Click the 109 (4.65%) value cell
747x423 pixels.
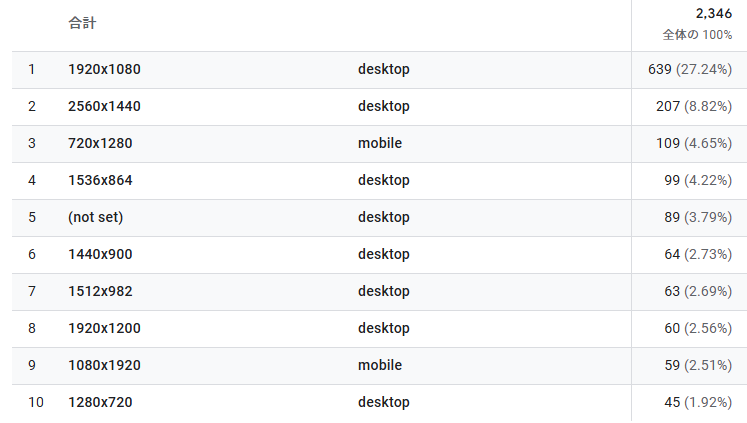click(694, 143)
